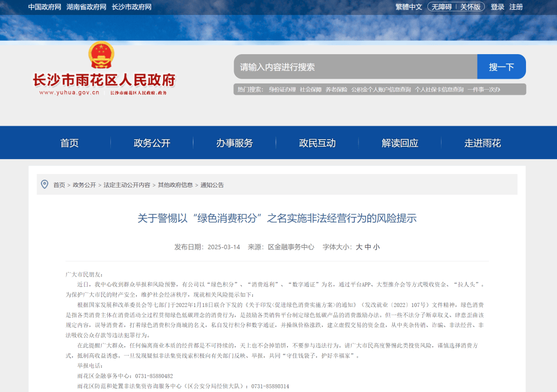Image resolution: width=557 pixels, height=392 pixels.
Task: Go to 政民互动 navigation section
Action: pos(317,143)
